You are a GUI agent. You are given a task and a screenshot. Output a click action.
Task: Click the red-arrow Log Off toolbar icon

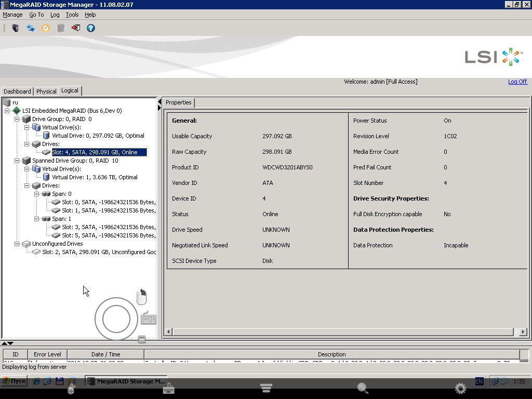click(x=76, y=28)
